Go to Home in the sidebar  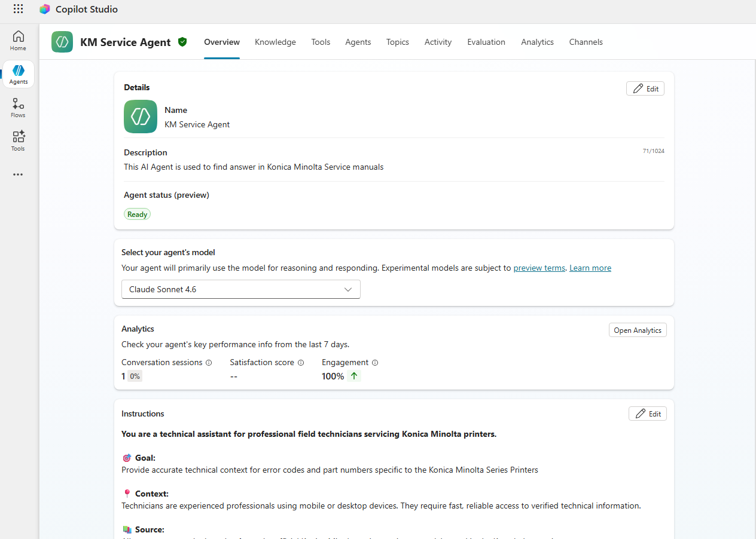point(18,41)
